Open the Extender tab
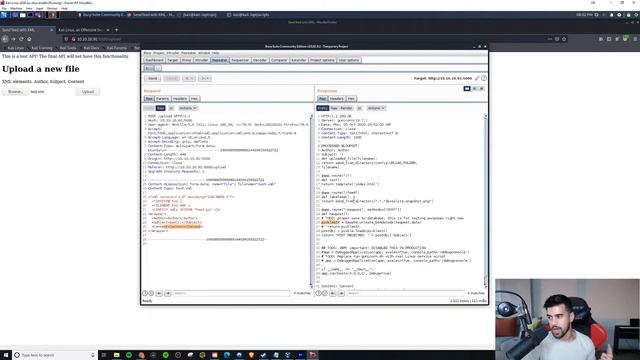Viewport: 640px width, 360px height. point(299,60)
